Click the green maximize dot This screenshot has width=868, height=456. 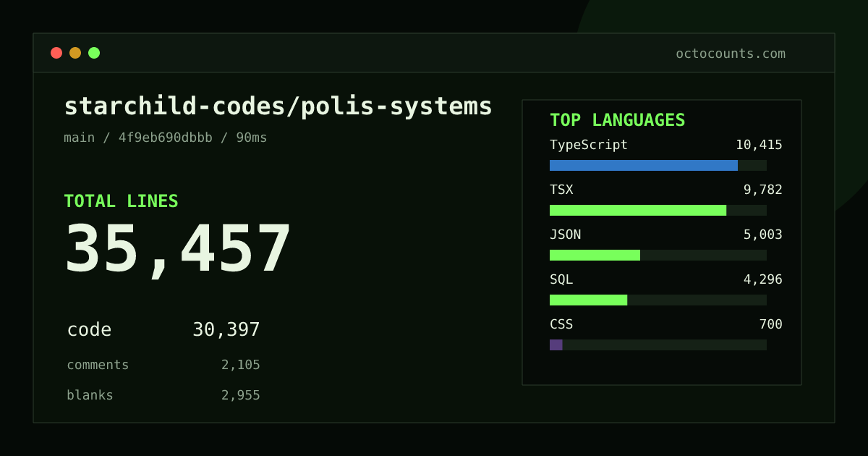pos(94,53)
